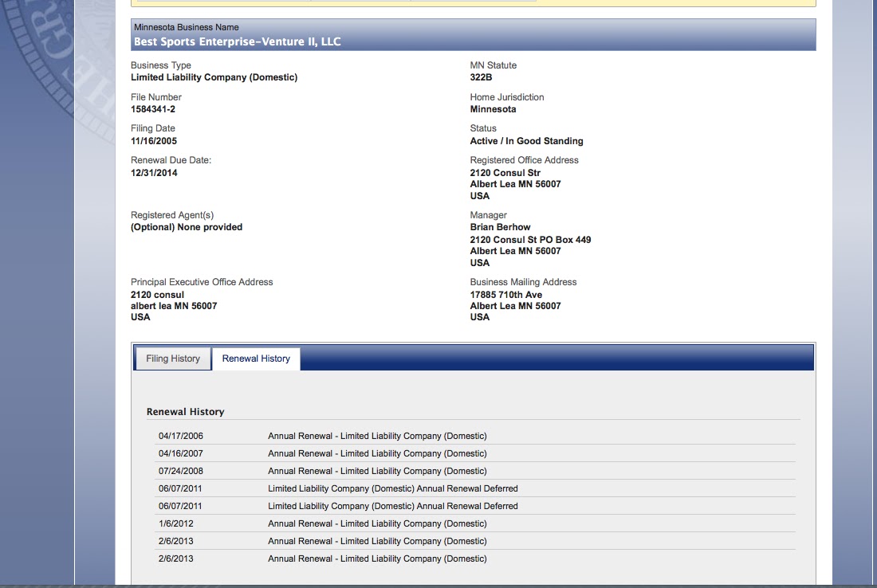This screenshot has width=877, height=588.
Task: Click Annual Renewal description in 04/16/2007 row
Action: coord(377,453)
